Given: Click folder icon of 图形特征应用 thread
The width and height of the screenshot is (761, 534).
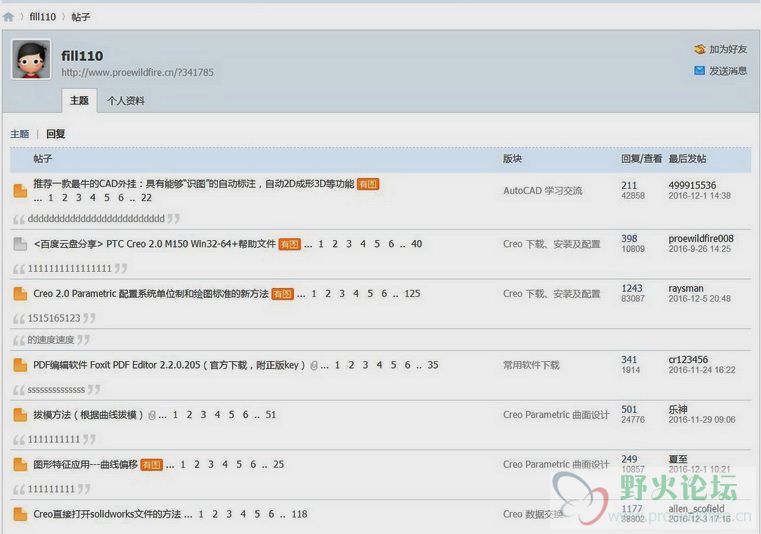Looking at the screenshot, I should click(x=20, y=465).
